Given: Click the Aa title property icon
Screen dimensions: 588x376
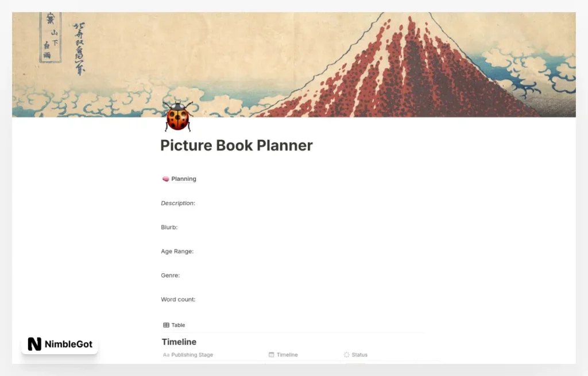Looking at the screenshot, I should 166,355.
